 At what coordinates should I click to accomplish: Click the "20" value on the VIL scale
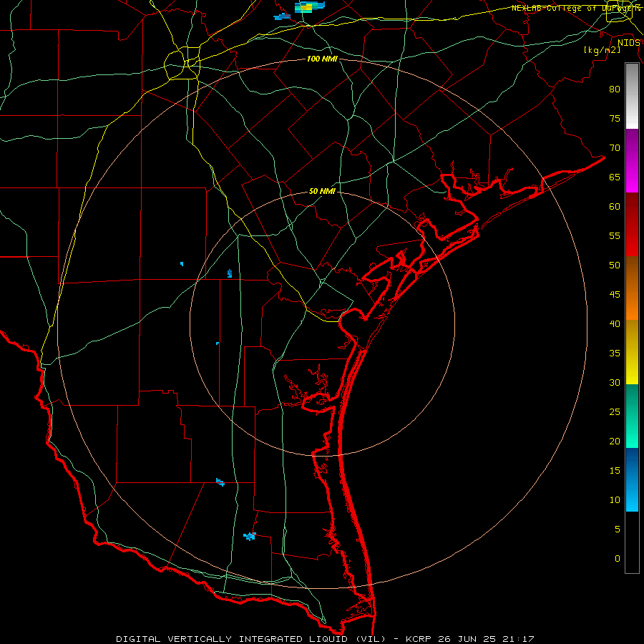615,441
